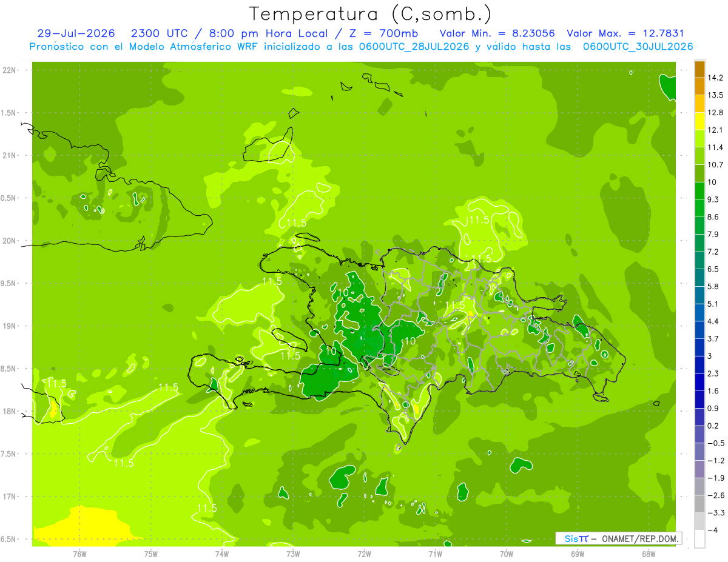728x562 pixels.
Task: Click the 20N latitude axis label
Action: tap(10, 241)
